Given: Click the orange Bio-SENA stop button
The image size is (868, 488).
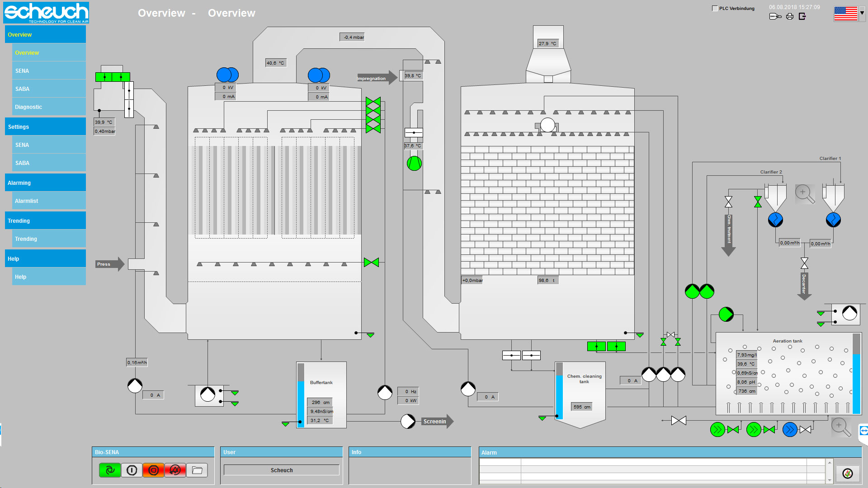Looking at the screenshot, I should (153, 470).
